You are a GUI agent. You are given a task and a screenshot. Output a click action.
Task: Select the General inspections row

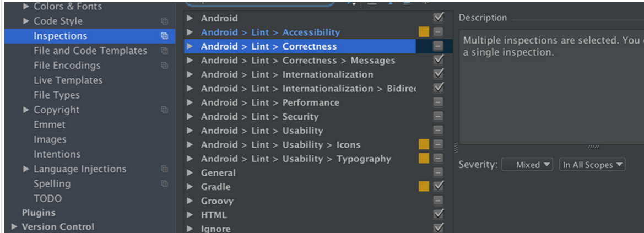tap(318, 172)
